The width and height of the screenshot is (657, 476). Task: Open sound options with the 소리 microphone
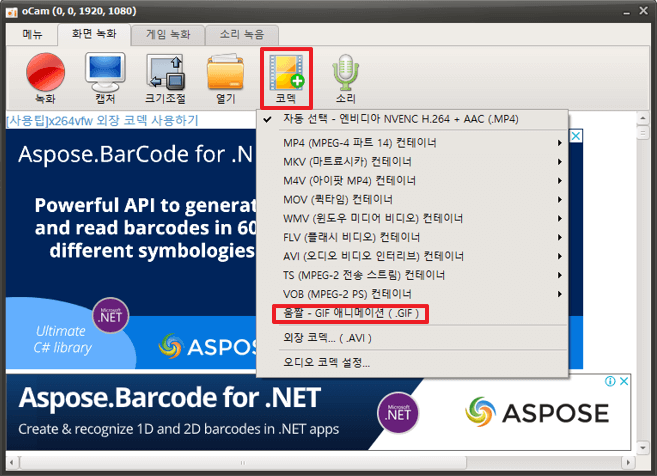[346, 78]
